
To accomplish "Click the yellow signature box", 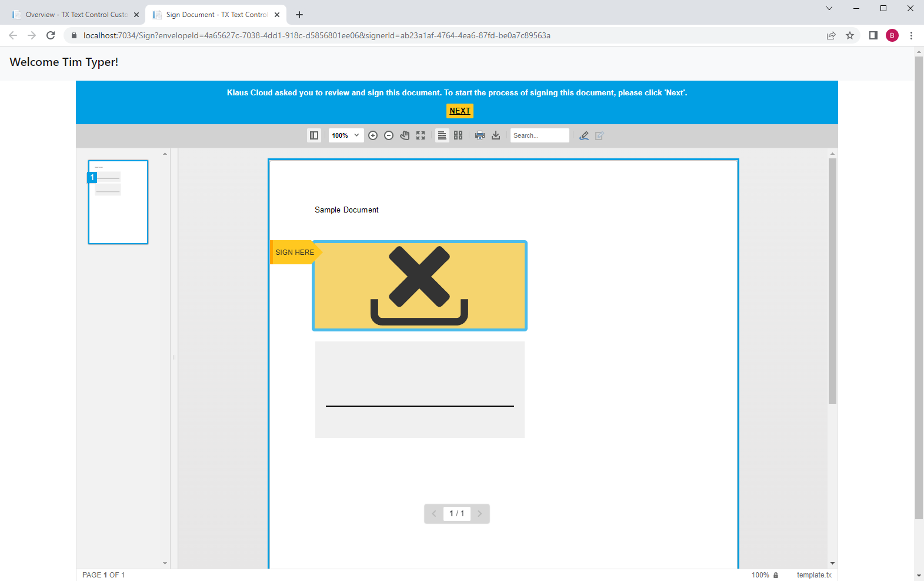I will (x=419, y=285).
